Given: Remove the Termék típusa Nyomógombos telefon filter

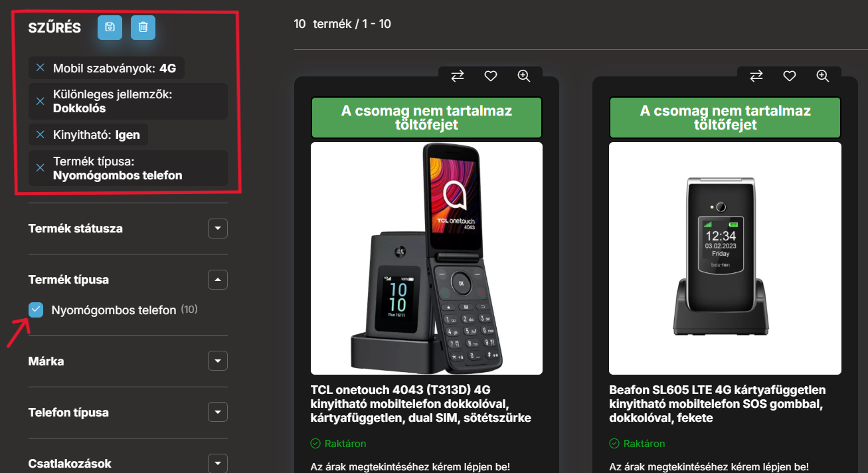Looking at the screenshot, I should click(x=41, y=169).
